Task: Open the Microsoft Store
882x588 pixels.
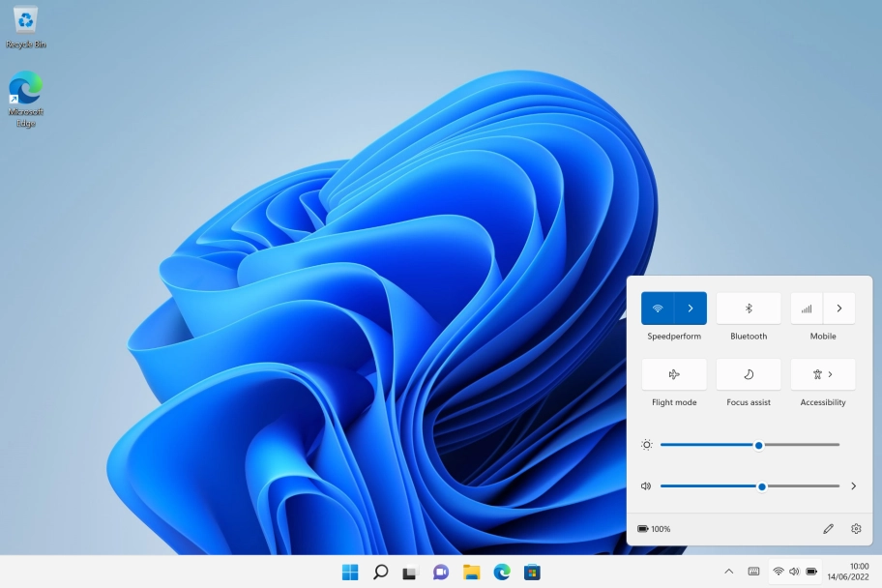Action: (530, 572)
